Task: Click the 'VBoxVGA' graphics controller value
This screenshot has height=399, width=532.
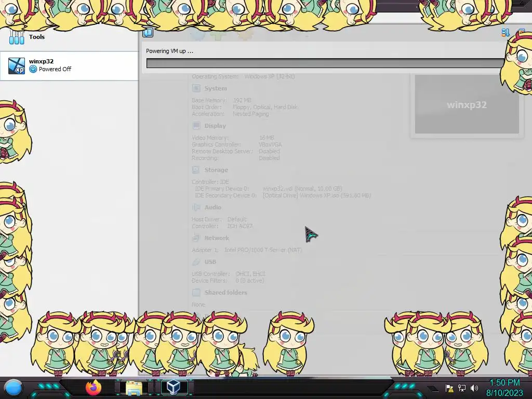Action: coord(270,144)
